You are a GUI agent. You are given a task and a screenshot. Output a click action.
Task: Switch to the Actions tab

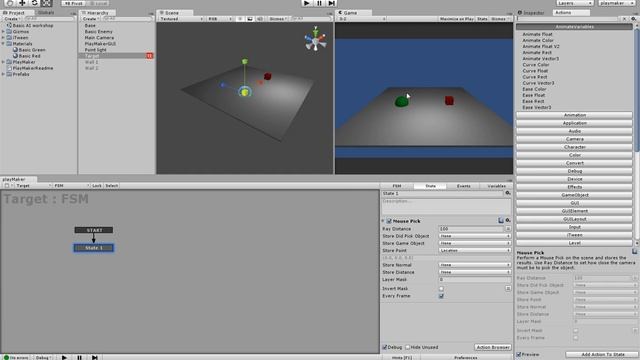[x=571, y=13]
